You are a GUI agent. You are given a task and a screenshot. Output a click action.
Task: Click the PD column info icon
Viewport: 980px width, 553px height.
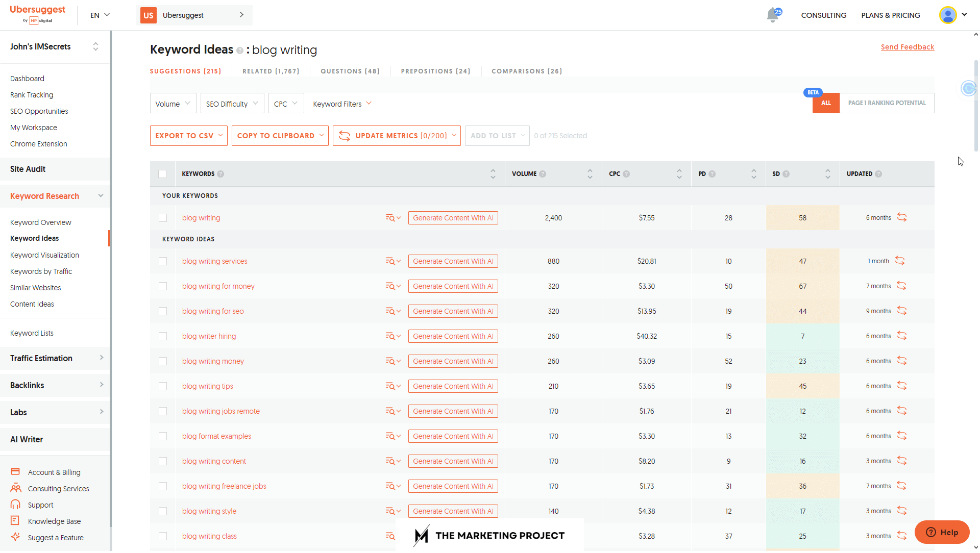(x=712, y=174)
